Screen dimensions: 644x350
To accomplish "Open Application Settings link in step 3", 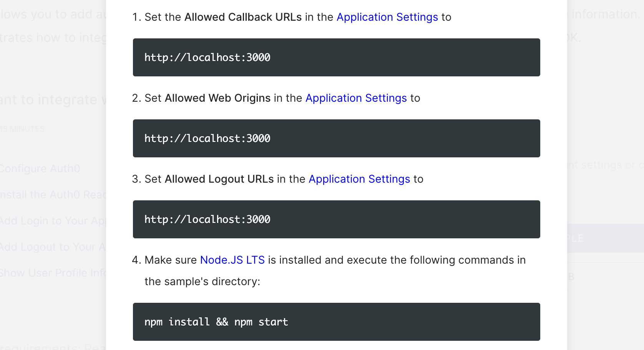I will [359, 179].
